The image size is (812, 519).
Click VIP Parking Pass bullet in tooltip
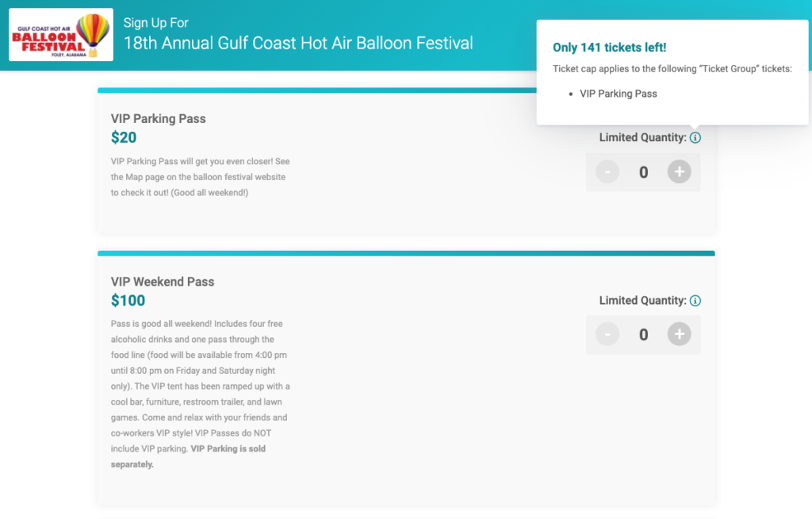coord(619,94)
